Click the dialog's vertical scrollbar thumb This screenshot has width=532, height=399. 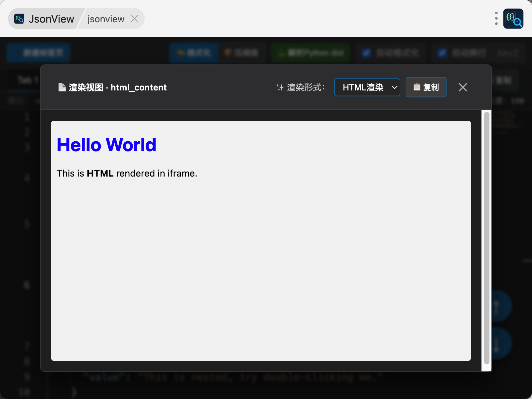click(x=486, y=238)
